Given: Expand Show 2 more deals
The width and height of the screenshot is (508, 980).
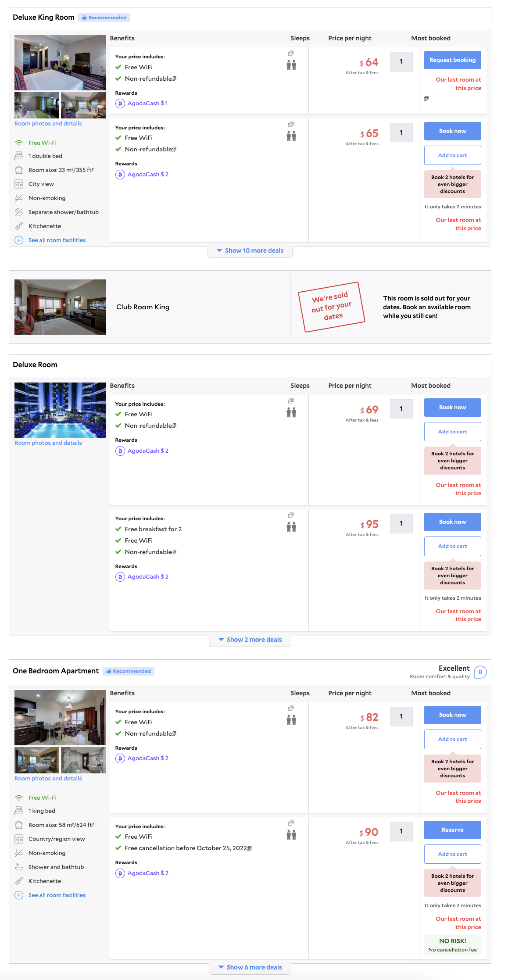Looking at the screenshot, I should [x=250, y=640].
